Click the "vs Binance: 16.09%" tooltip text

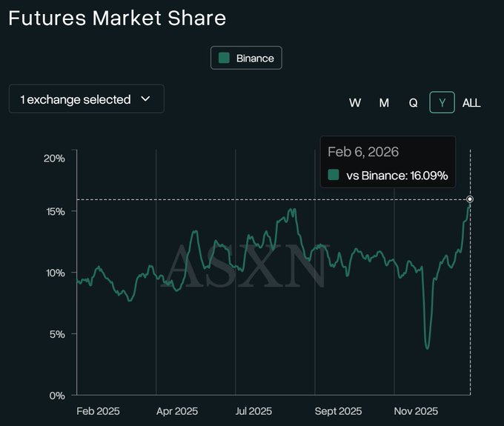tap(397, 176)
